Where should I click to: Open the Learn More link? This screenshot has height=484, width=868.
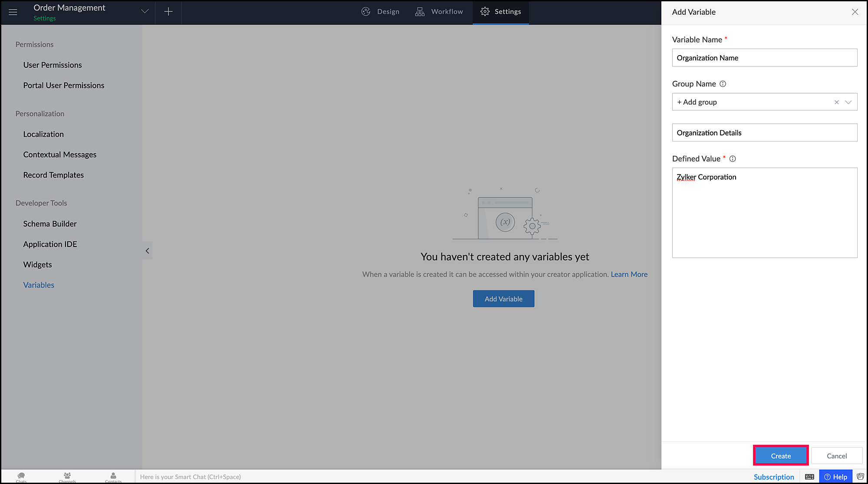pyautogui.click(x=629, y=274)
